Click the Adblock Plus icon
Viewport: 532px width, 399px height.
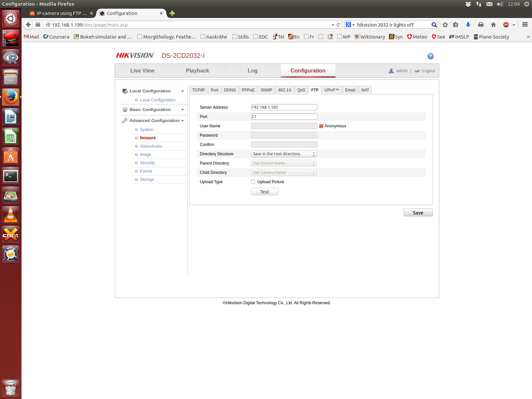[x=506, y=25]
